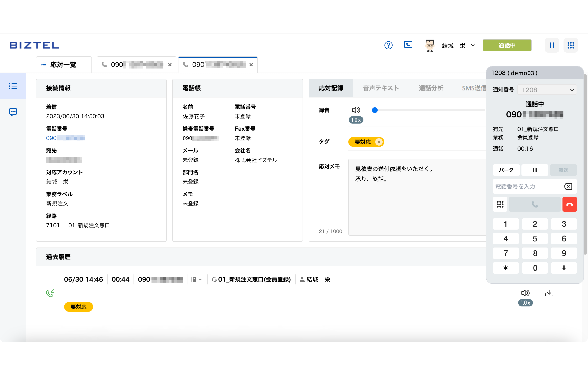Toggle playback speed 1.0x button
The width and height of the screenshot is (588, 367).
pos(356,120)
